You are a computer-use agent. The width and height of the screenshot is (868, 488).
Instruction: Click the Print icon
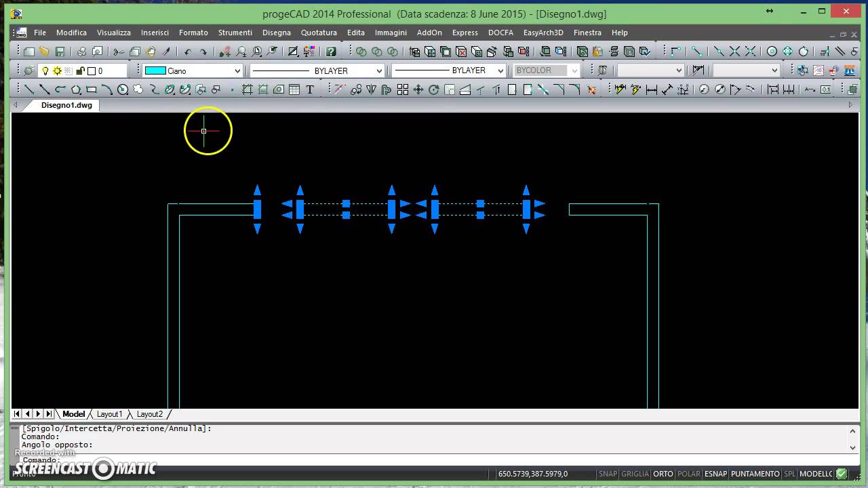pos(82,52)
